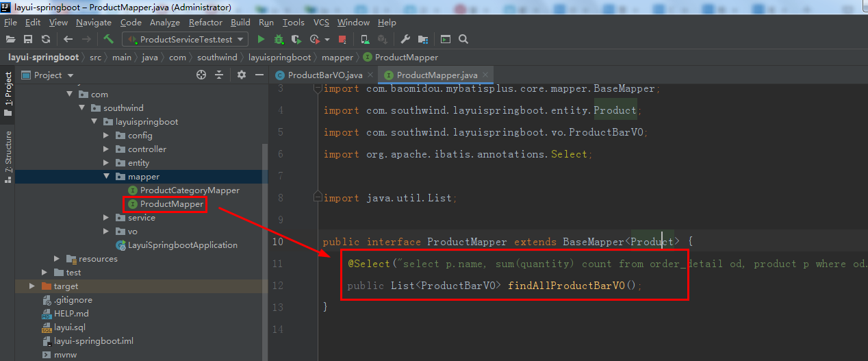Open the Tools menu

293,23
